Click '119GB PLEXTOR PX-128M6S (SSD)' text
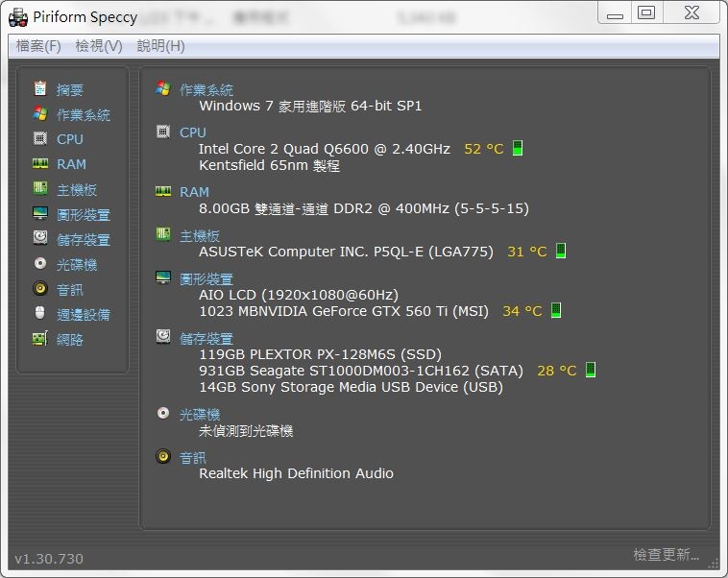Screen dimensions: 728x578 (321, 354)
